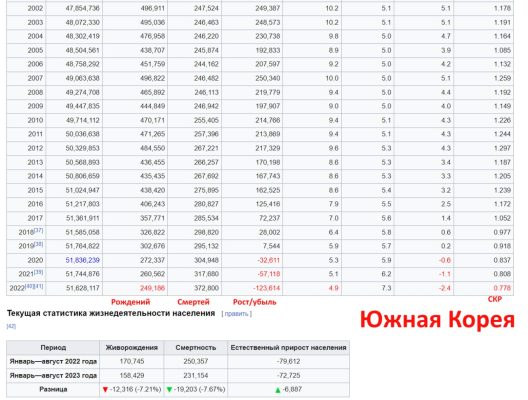Viewport: 528px width, 400px height.
Task: Open reference 37 next to year 2018
Action: (x=39, y=230)
